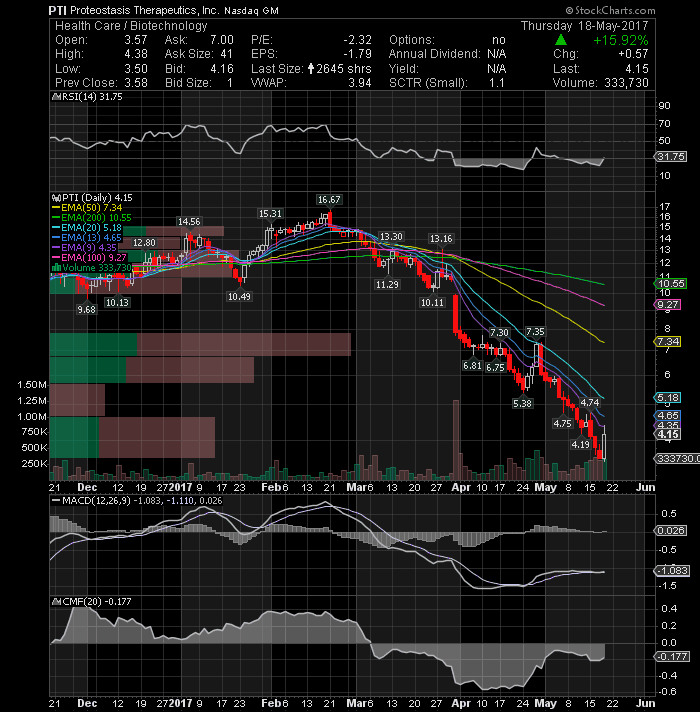Click the cyan 5.18 EMA tag on the right axis
This screenshot has width=700, height=712.
point(667,398)
